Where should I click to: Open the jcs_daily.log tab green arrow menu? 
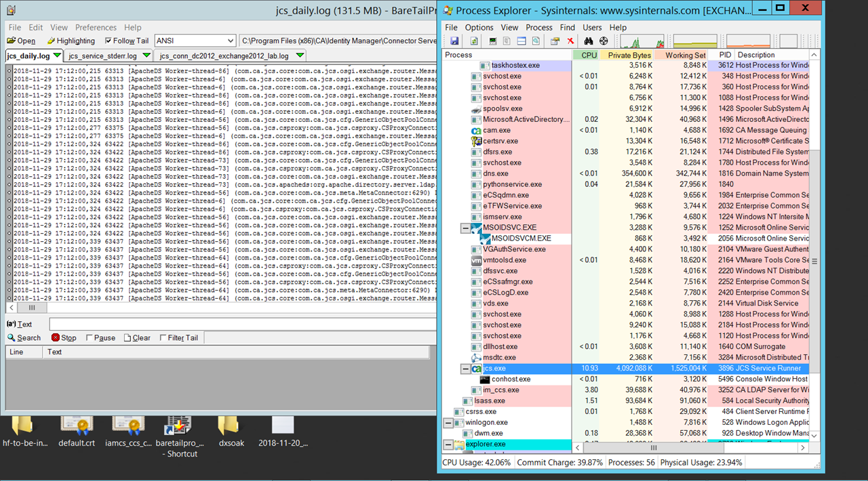click(57, 55)
